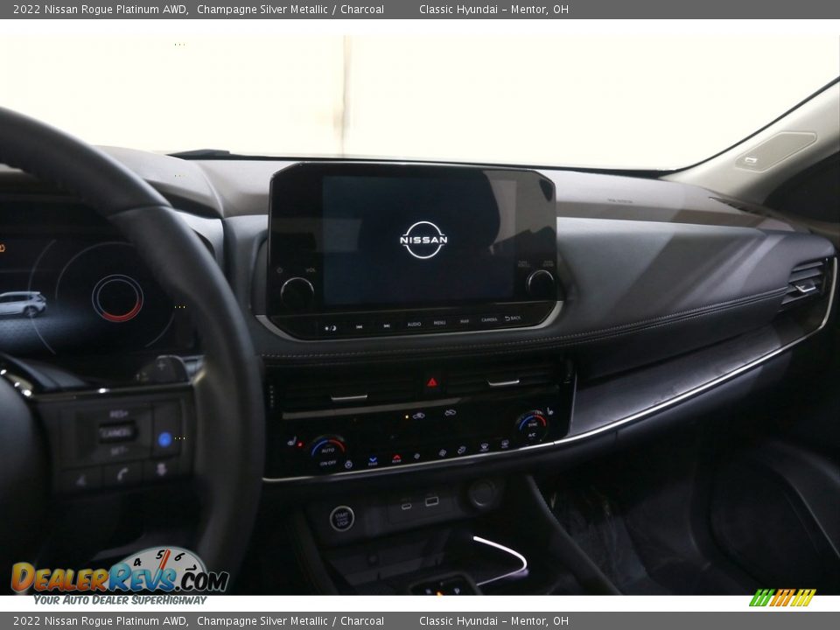Click the DealerRevs.com logo watermark
The image size is (840, 630).
point(119,576)
